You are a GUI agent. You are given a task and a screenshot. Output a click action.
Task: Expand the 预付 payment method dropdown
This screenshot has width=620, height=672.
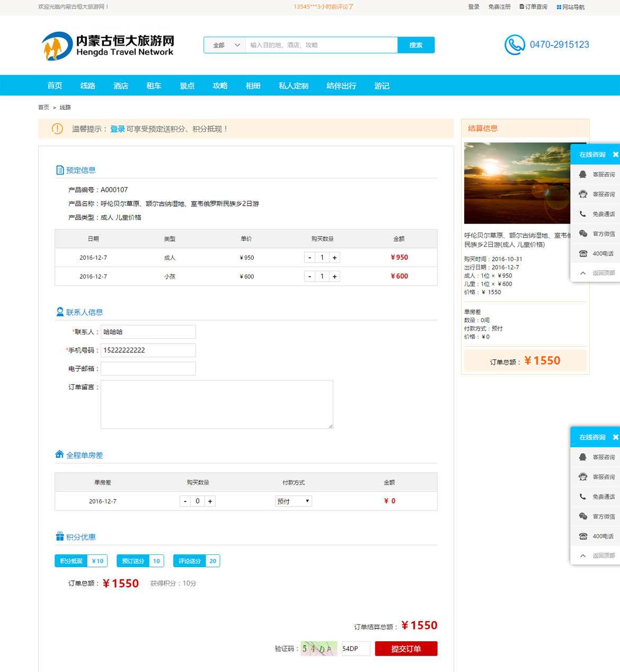click(x=293, y=501)
